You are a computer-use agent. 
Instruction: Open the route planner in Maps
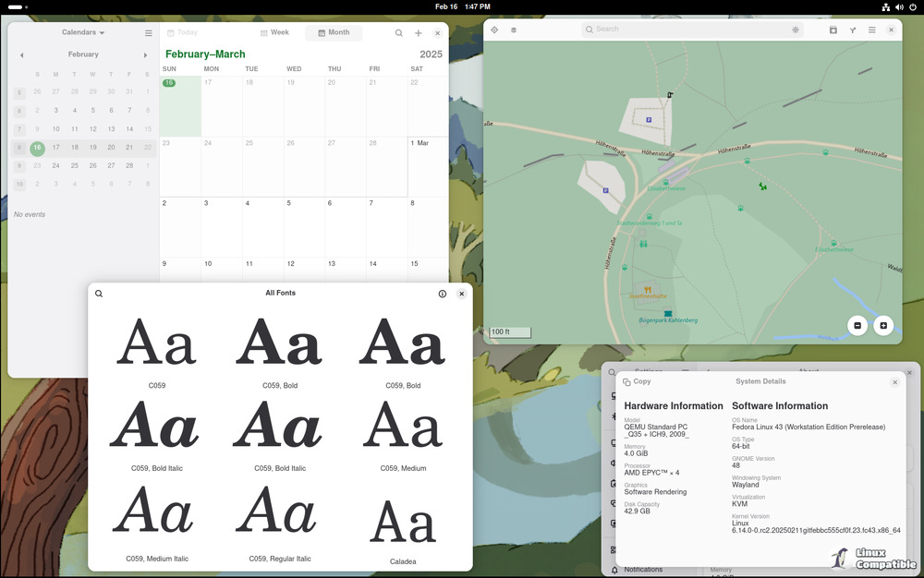pos(852,30)
